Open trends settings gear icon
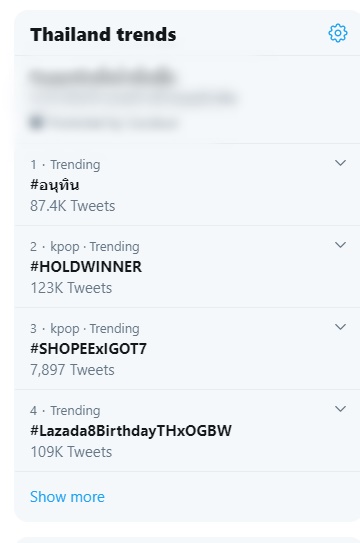 tap(338, 33)
